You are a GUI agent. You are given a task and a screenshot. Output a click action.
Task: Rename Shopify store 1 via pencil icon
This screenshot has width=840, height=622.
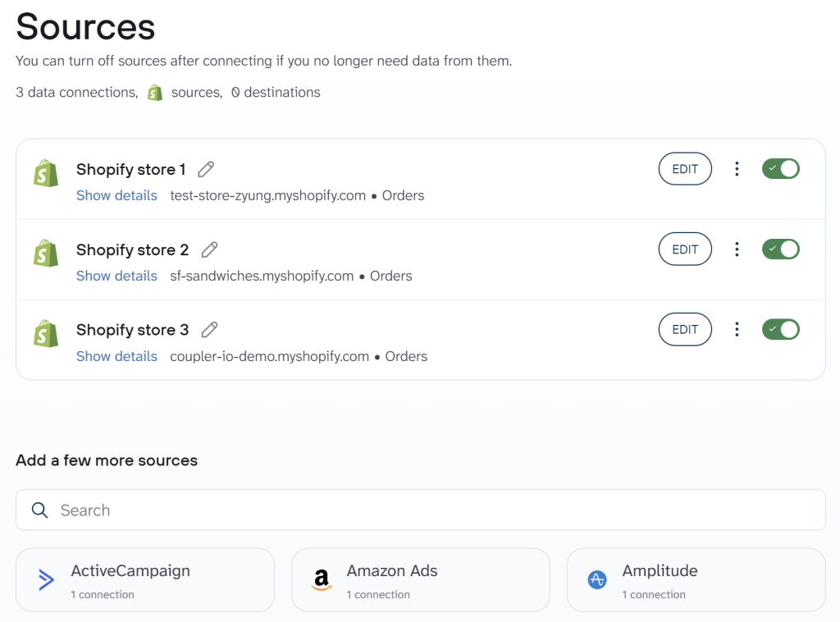pos(206,169)
